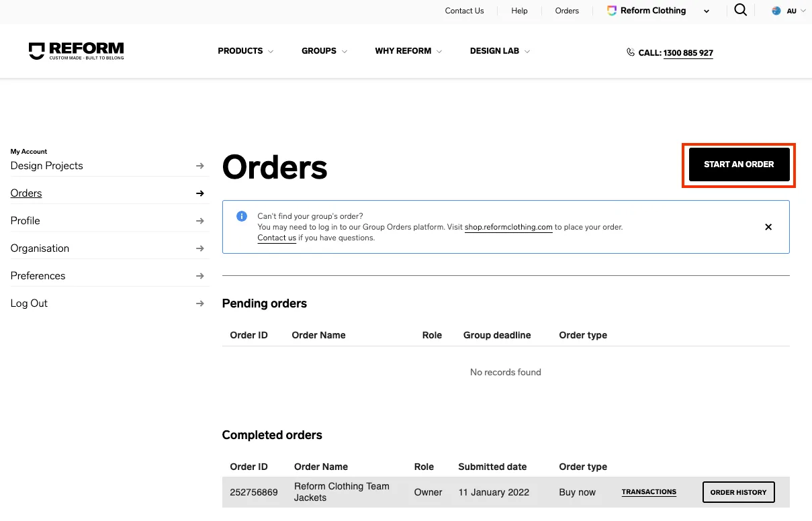Open the WHY REFORM navigation menu
The width and height of the screenshot is (812, 521).
tap(403, 51)
